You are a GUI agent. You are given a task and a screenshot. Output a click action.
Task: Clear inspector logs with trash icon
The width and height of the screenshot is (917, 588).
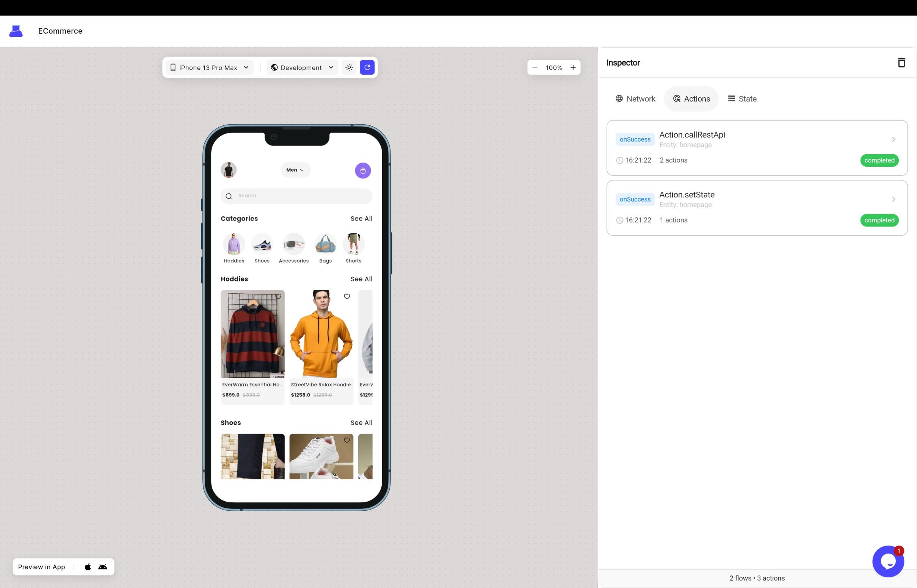coord(901,63)
